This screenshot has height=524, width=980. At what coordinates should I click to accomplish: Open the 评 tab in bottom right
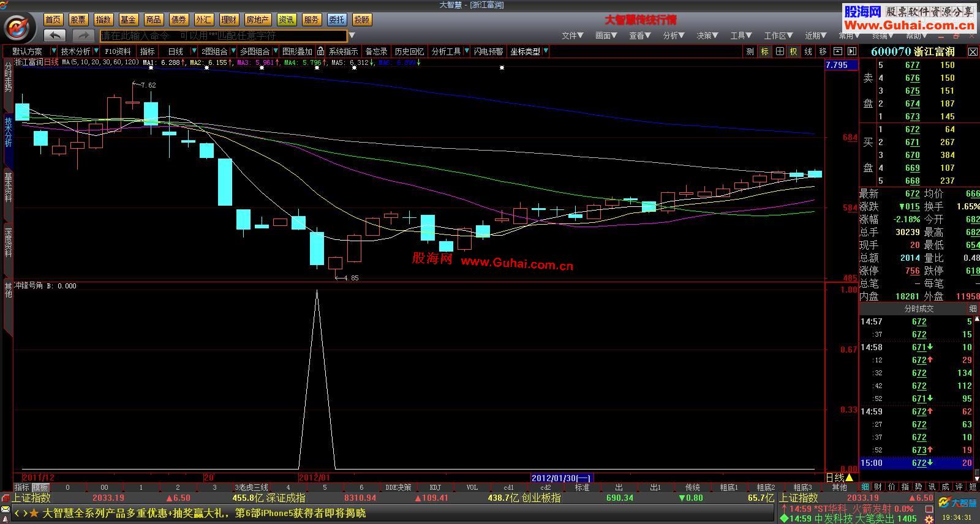(x=959, y=487)
